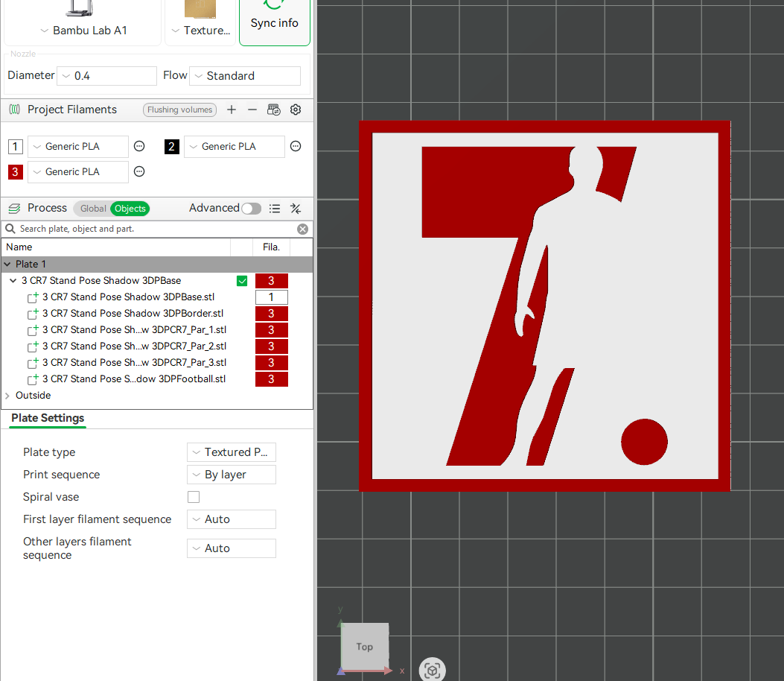This screenshot has width=784, height=681.
Task: Enable the Spiral vase checkbox
Action: (194, 497)
